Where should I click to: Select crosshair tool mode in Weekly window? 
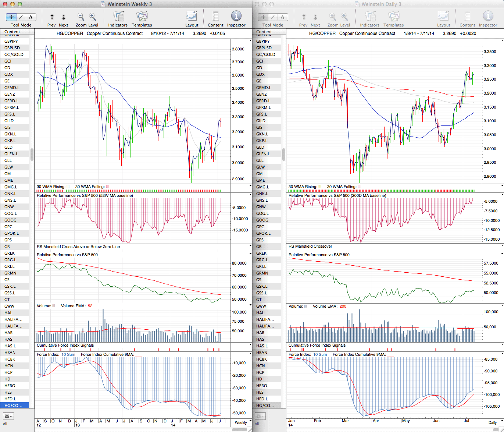click(11, 17)
